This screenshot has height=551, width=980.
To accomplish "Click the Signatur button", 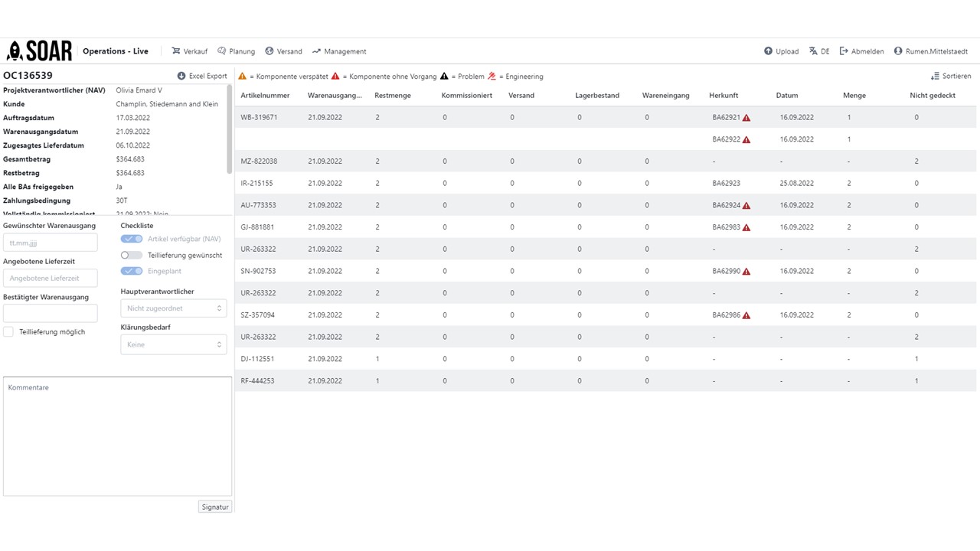I will [215, 507].
